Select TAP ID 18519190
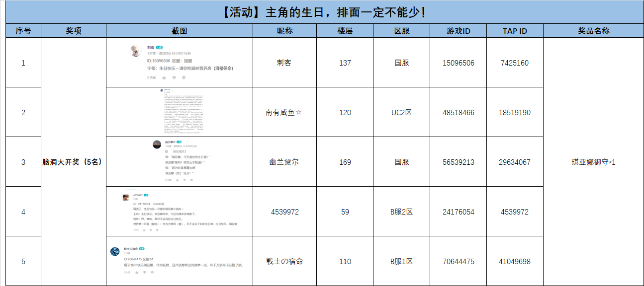The height and width of the screenshot is (286, 644). click(x=515, y=112)
